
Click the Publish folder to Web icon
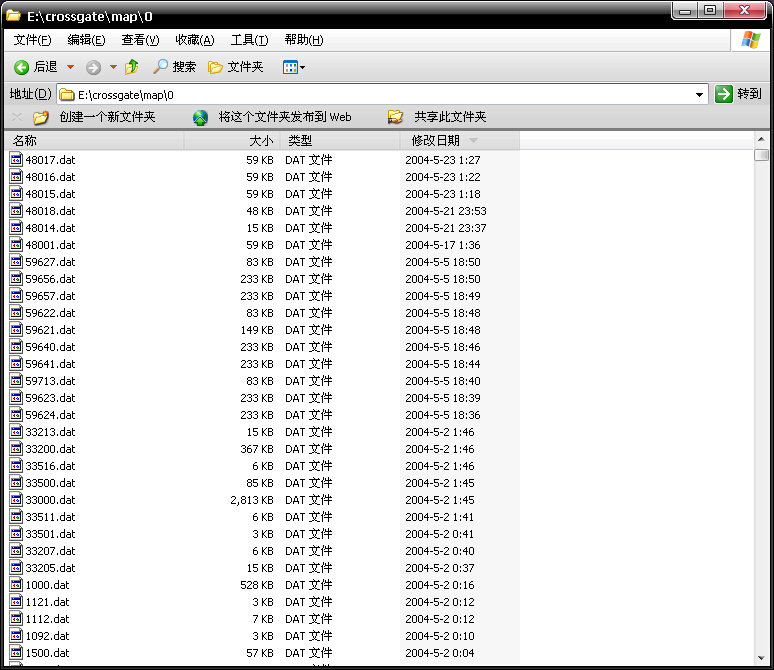click(201, 117)
